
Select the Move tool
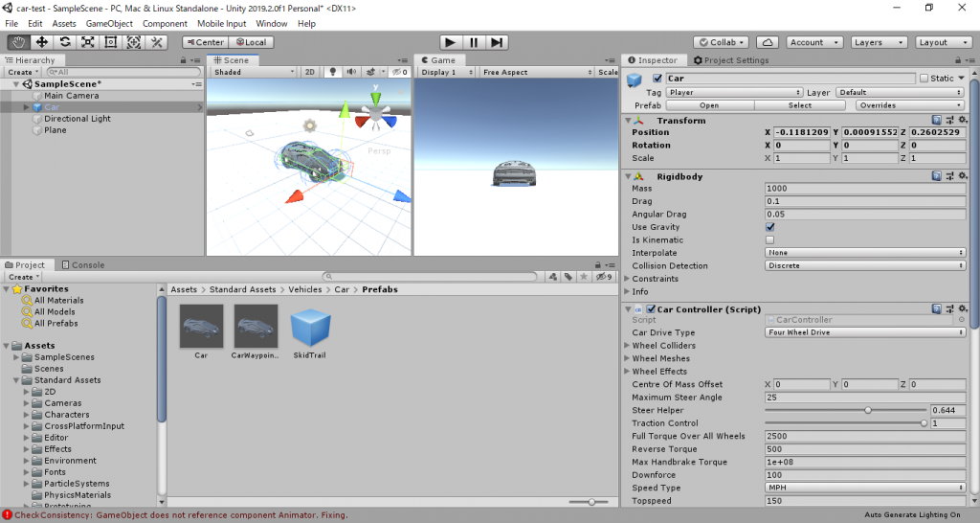42,42
